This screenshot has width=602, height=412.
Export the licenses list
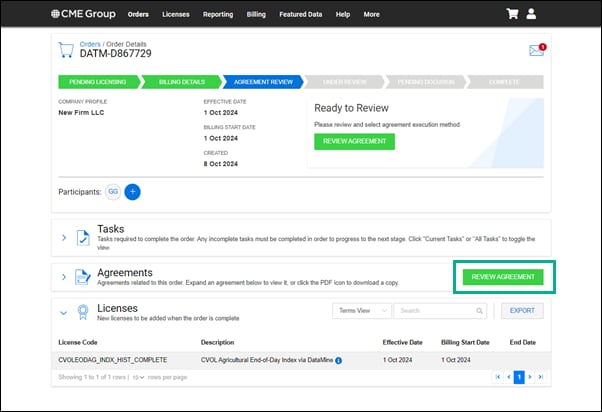point(522,311)
